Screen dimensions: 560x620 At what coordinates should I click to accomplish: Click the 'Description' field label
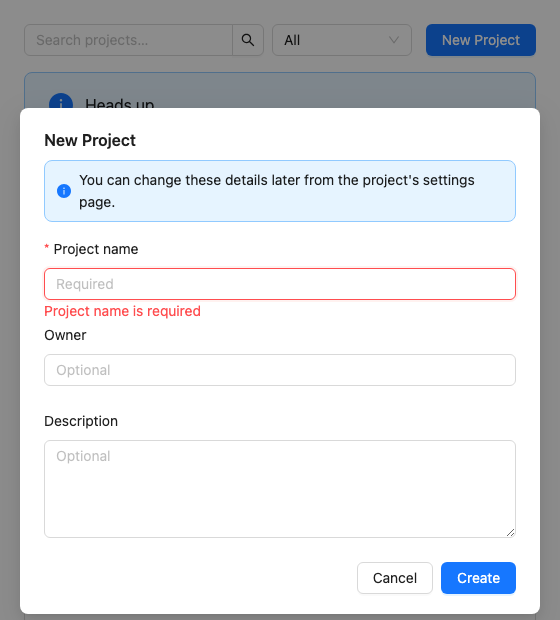[81, 421]
